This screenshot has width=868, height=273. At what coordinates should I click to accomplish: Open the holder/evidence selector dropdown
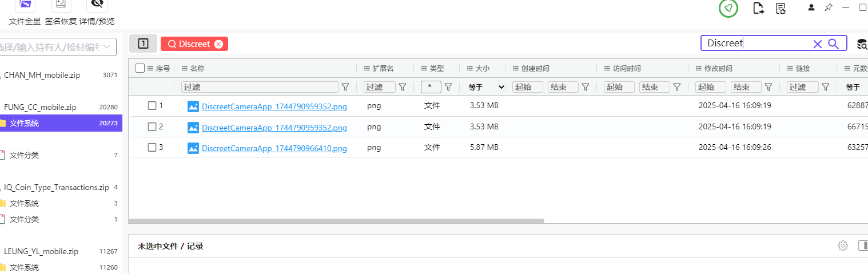click(x=58, y=47)
